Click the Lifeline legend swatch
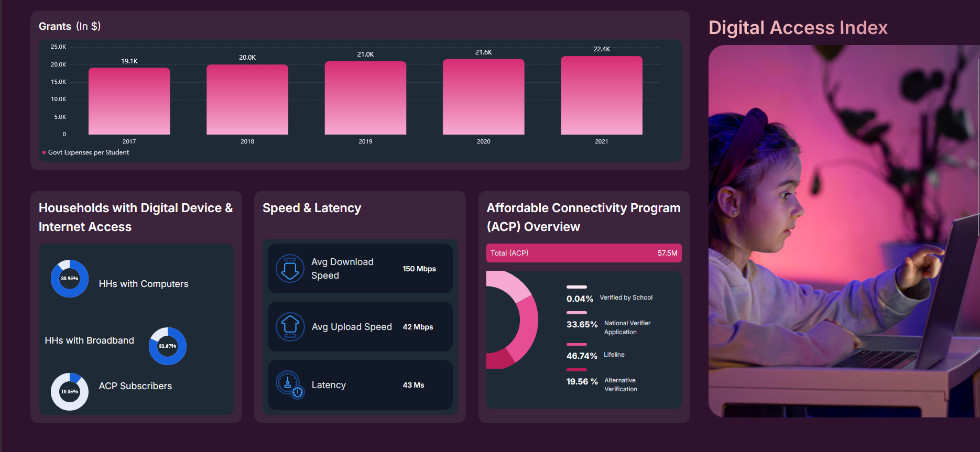980x452 pixels. (576, 344)
